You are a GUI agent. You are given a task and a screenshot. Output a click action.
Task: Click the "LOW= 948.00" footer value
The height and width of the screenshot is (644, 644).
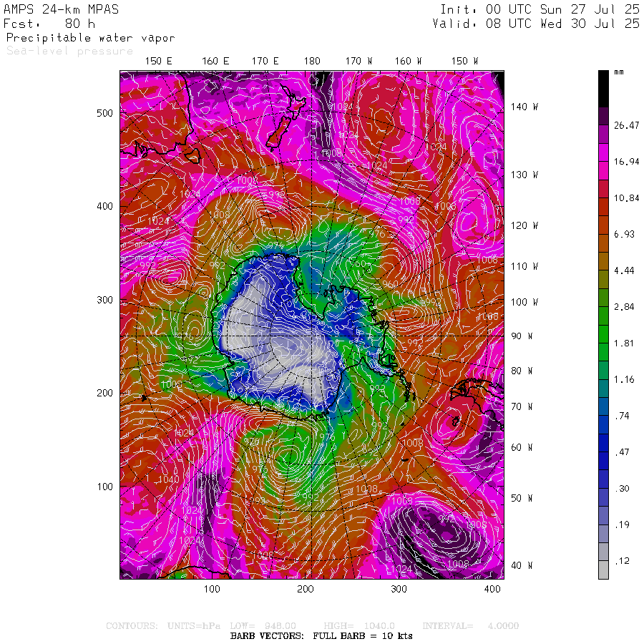click(x=263, y=626)
